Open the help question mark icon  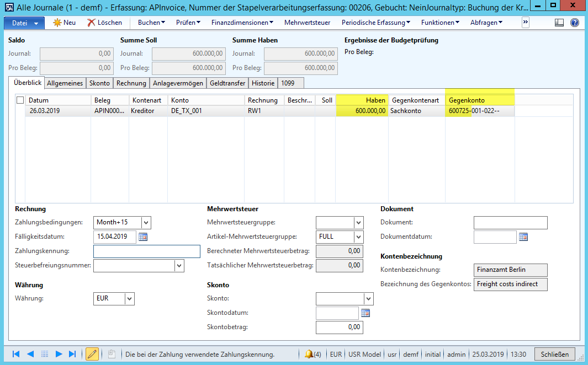click(574, 23)
